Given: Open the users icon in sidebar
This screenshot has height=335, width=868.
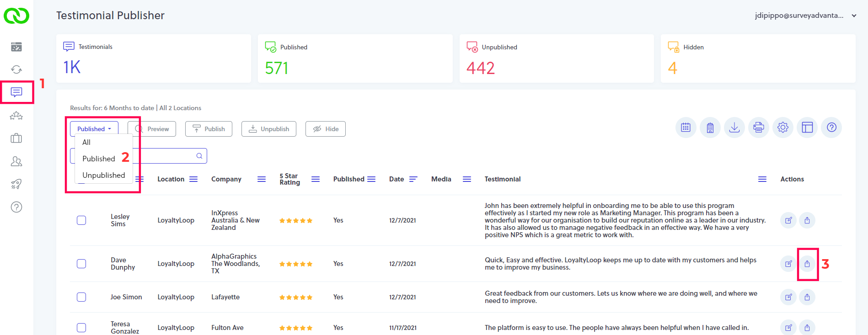Looking at the screenshot, I should pos(16,161).
